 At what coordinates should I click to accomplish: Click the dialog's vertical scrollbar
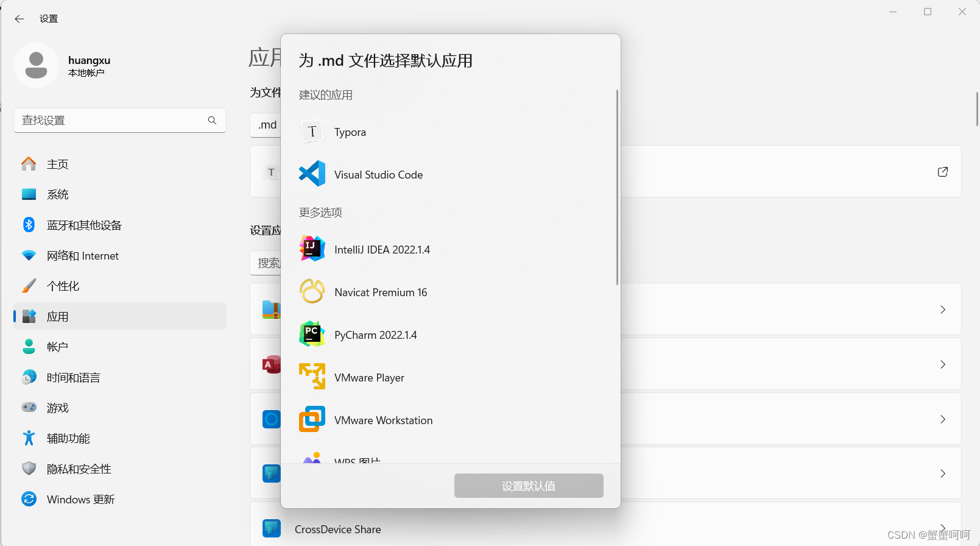(617, 187)
